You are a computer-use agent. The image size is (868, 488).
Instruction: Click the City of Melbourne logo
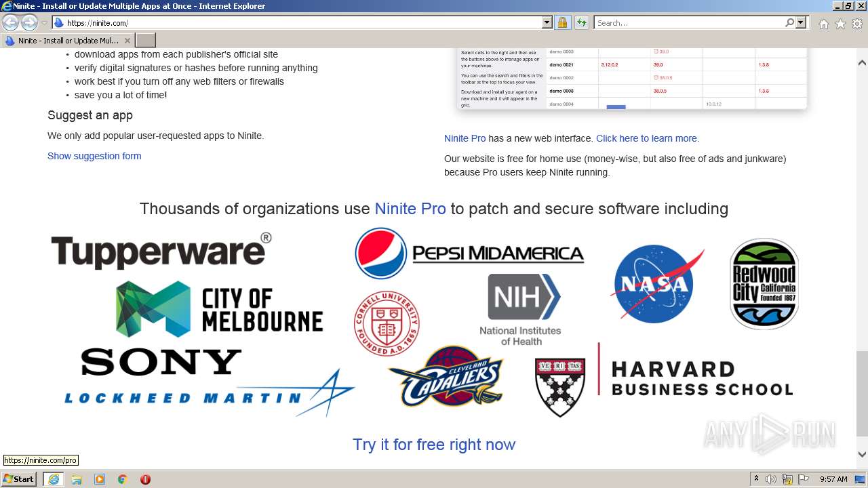tap(219, 309)
